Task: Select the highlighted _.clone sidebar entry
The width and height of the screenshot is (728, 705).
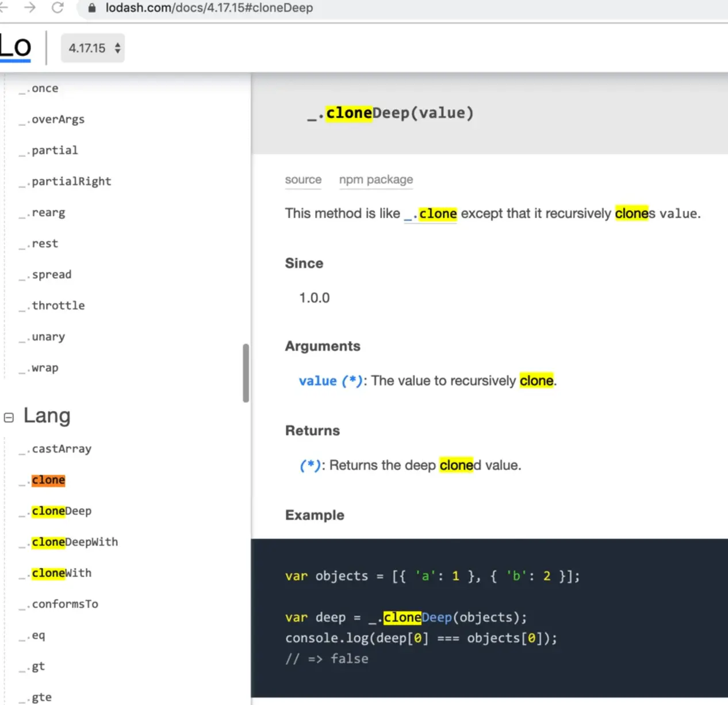Action: (48, 480)
